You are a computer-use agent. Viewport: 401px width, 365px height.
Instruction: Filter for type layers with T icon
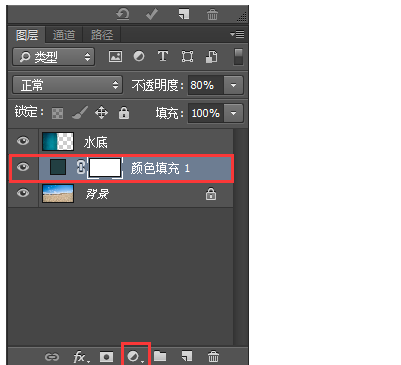point(163,56)
